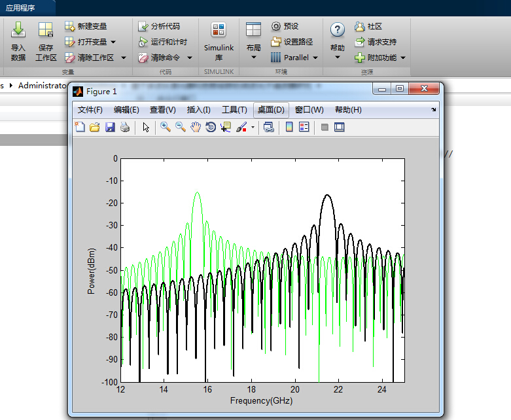Click the path arrow before Administrator
Viewport: 511px width, 420px height.
click(x=11, y=85)
